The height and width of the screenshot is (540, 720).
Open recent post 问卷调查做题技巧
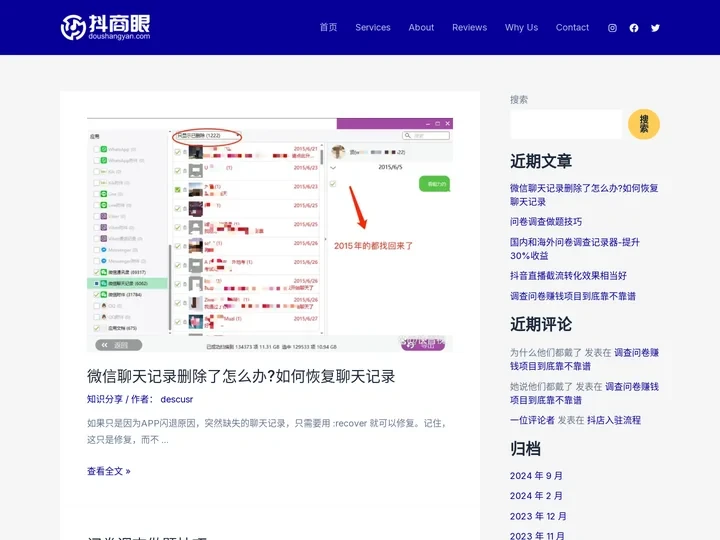coord(546,222)
